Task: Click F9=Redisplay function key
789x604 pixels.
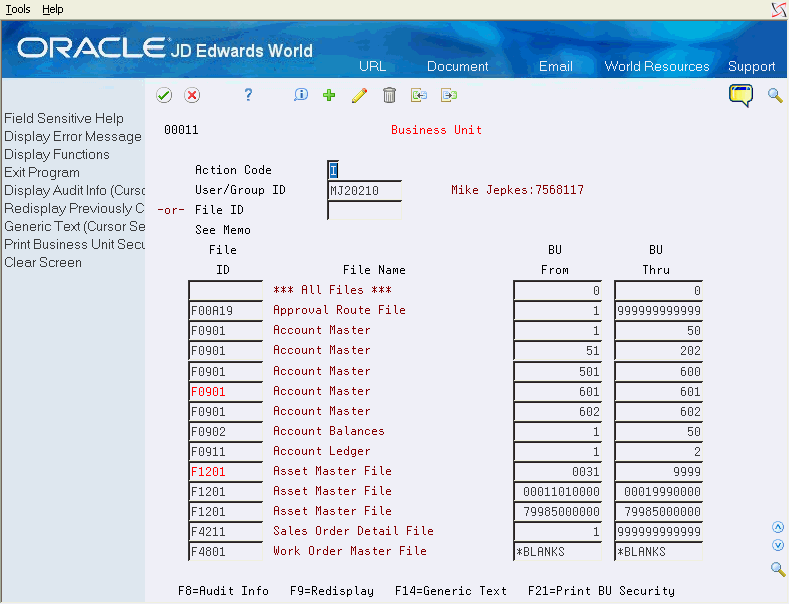Action: pos(332,590)
